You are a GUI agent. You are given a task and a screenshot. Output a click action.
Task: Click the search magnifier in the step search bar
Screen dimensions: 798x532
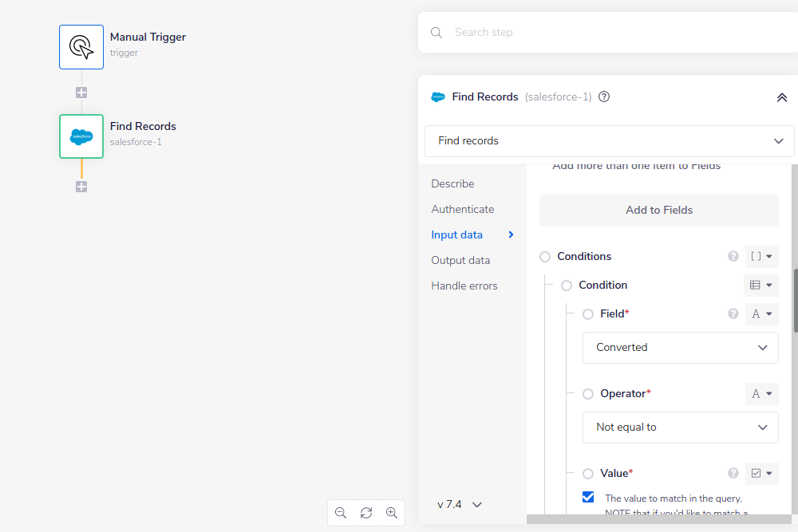click(436, 32)
